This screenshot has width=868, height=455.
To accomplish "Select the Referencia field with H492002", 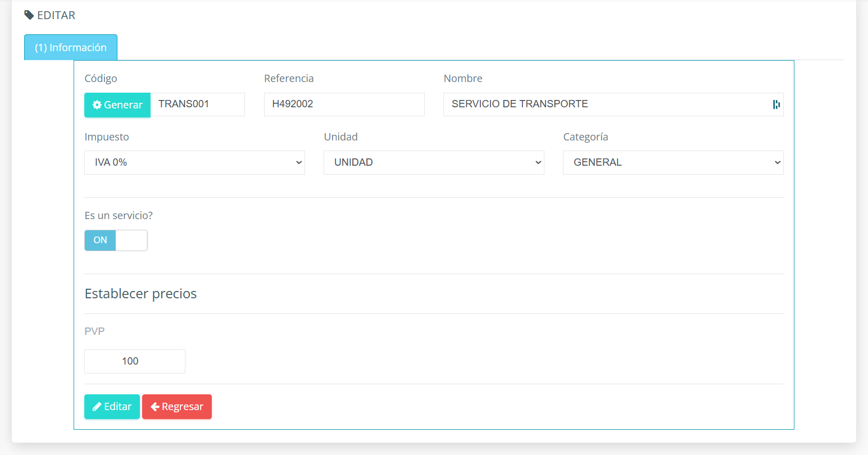I will point(344,104).
